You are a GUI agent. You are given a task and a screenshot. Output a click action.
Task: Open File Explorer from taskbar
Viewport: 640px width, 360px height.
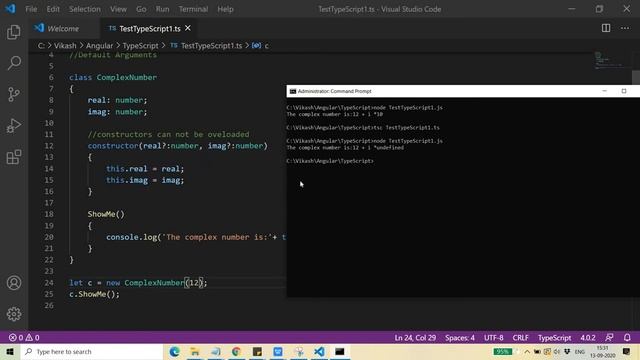click(195, 351)
